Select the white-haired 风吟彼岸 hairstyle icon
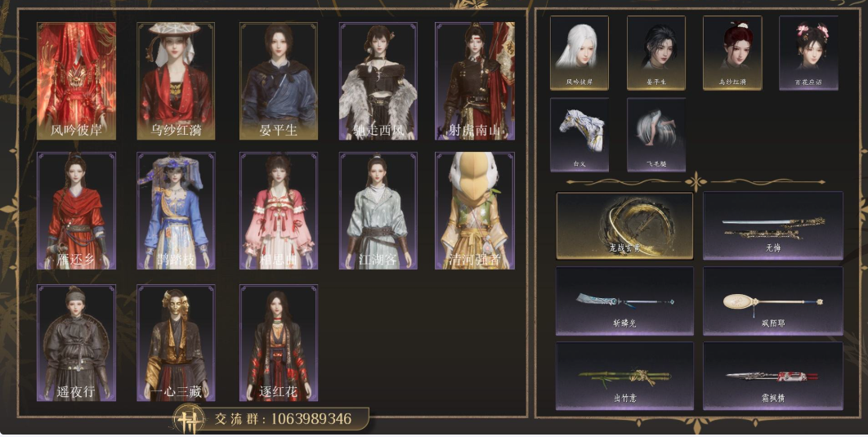Screen dimensions: 868x437 (579, 52)
